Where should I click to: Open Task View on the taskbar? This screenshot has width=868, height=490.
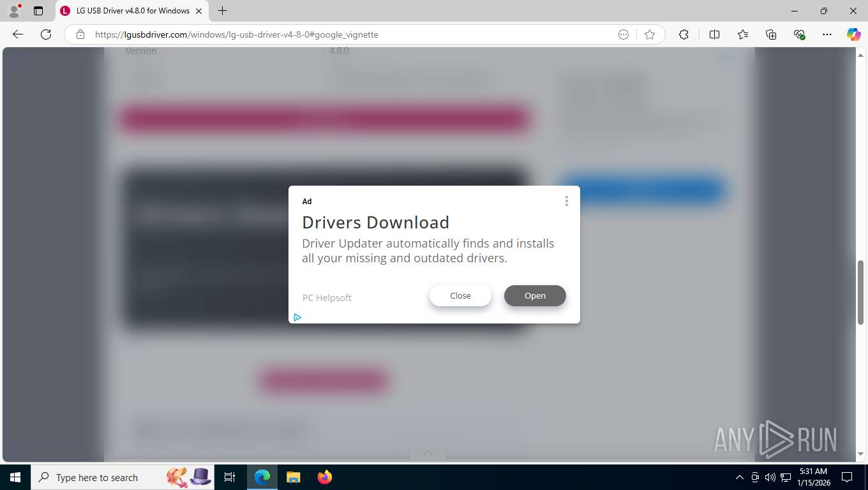pos(230,477)
